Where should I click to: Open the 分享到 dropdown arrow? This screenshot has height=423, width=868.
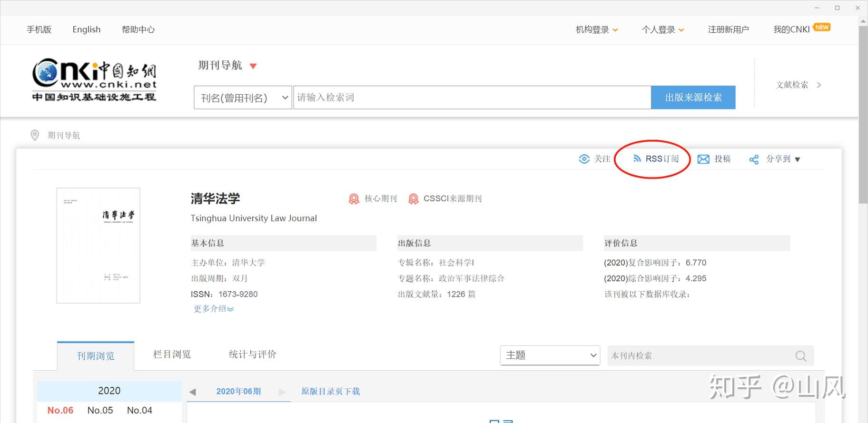[x=798, y=160]
